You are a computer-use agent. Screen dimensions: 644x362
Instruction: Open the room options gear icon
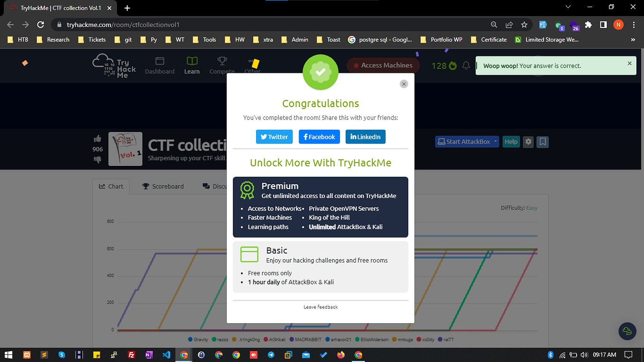[528, 141]
